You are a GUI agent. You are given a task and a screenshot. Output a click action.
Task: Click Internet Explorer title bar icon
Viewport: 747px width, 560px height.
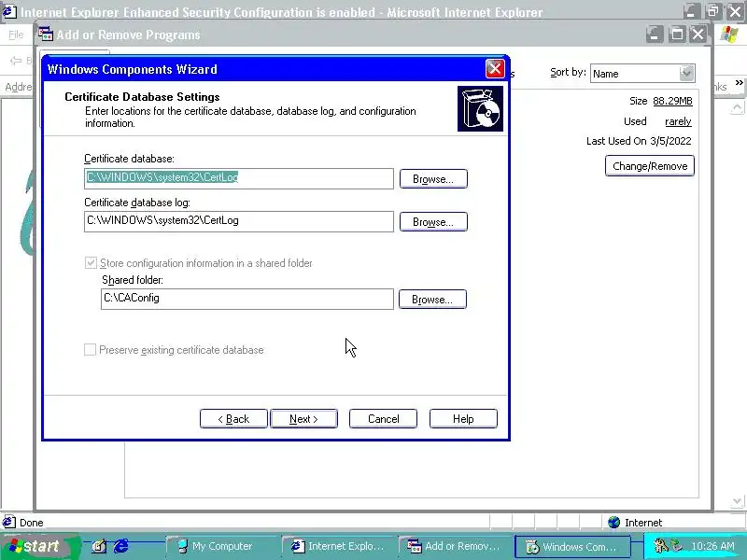pos(9,11)
